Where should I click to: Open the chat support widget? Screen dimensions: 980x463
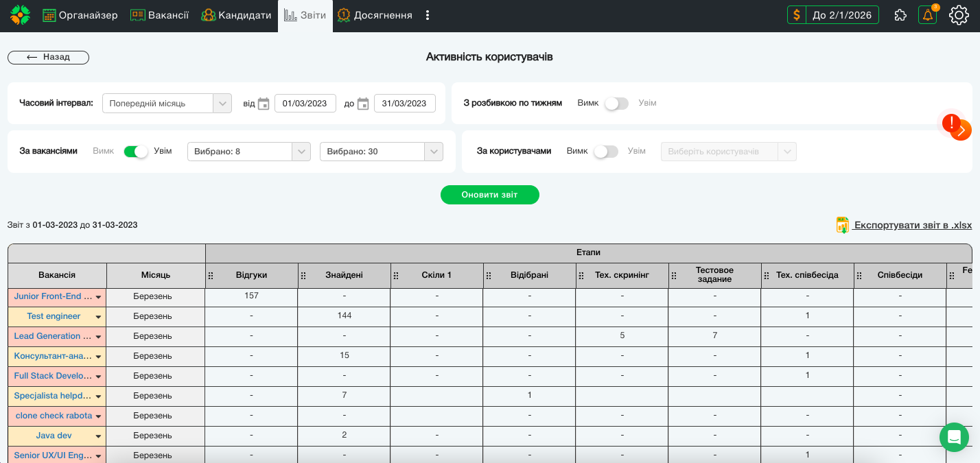(954, 437)
